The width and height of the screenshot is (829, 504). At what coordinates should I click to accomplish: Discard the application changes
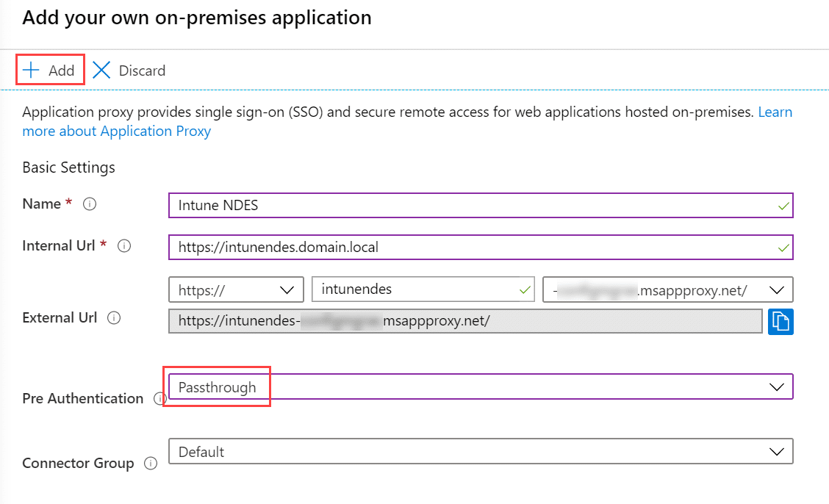(x=129, y=71)
